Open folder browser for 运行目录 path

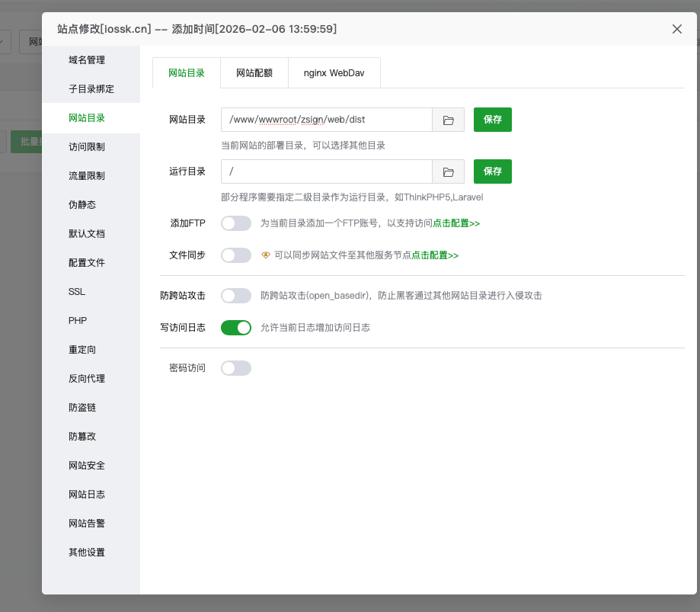click(x=448, y=171)
